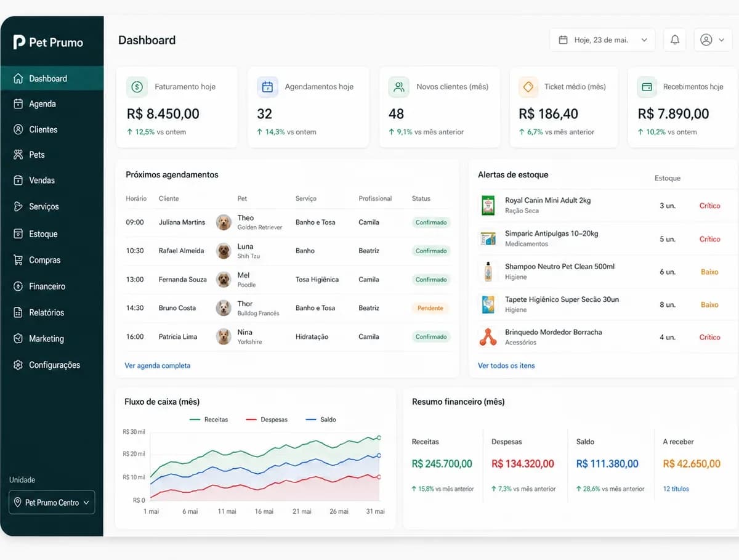
Task: Click Theo's pet avatar photo
Action: (x=224, y=222)
